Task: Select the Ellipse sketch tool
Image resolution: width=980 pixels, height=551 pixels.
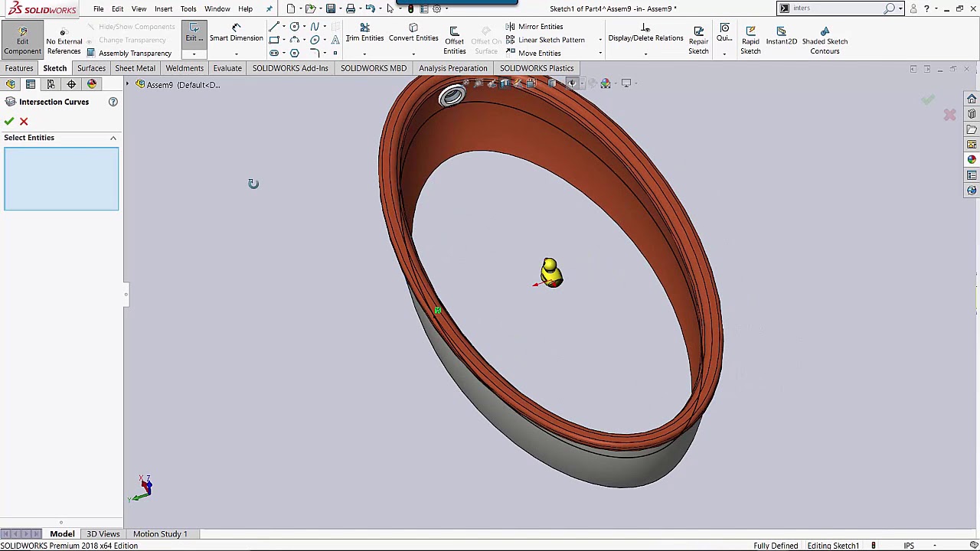Action: pyautogui.click(x=315, y=40)
